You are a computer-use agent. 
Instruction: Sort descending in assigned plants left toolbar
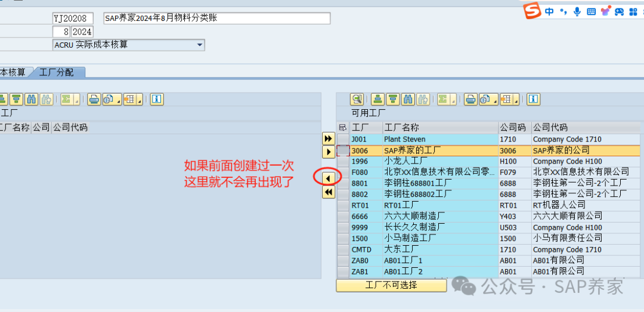click(x=16, y=99)
